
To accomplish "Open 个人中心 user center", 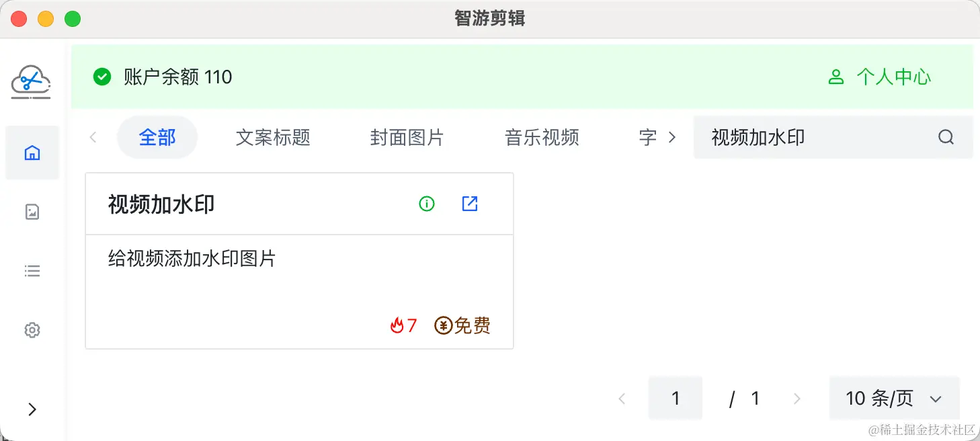I will point(879,77).
